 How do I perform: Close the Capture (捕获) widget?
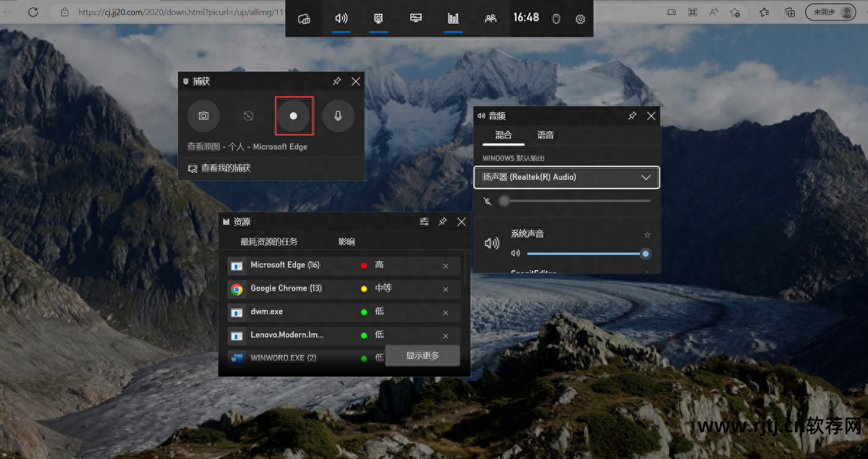tap(355, 82)
